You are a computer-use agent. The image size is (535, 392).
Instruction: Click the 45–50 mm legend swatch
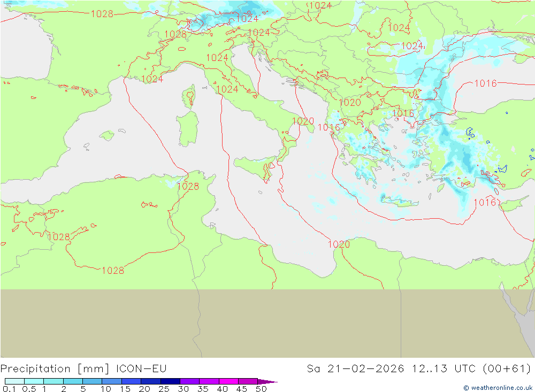click(248, 381)
